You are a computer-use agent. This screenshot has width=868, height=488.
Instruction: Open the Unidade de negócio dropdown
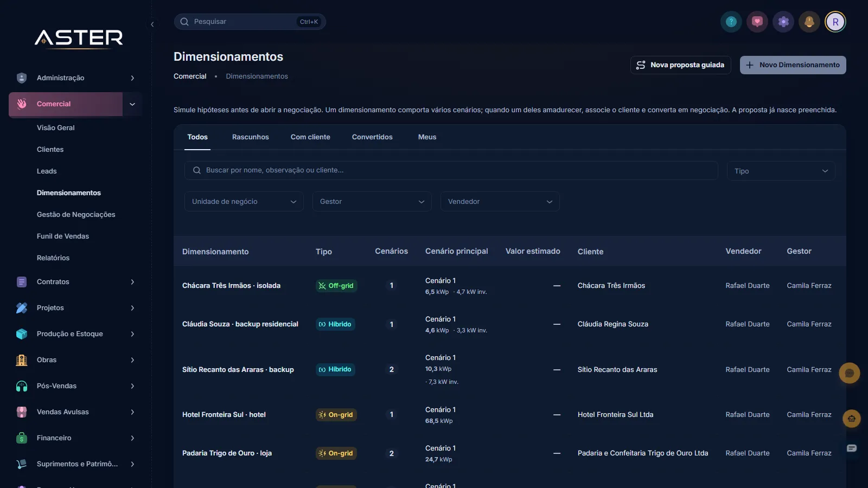[244, 202]
